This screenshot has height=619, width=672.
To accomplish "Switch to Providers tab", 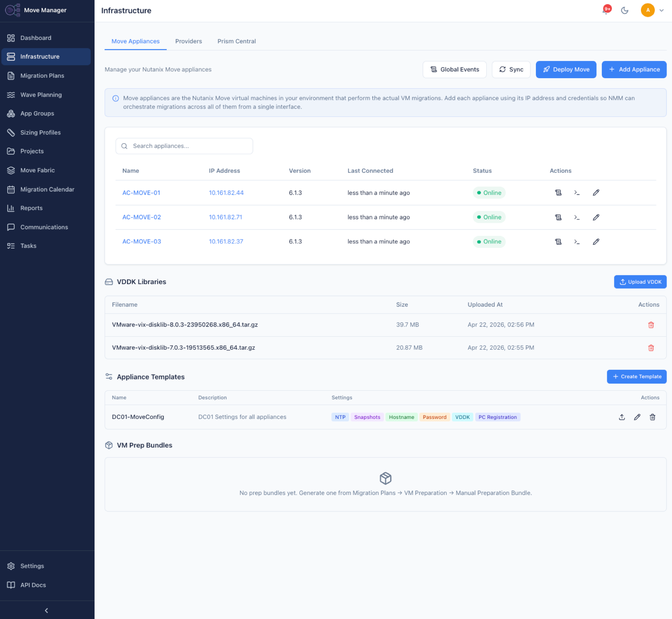I will [x=189, y=41].
